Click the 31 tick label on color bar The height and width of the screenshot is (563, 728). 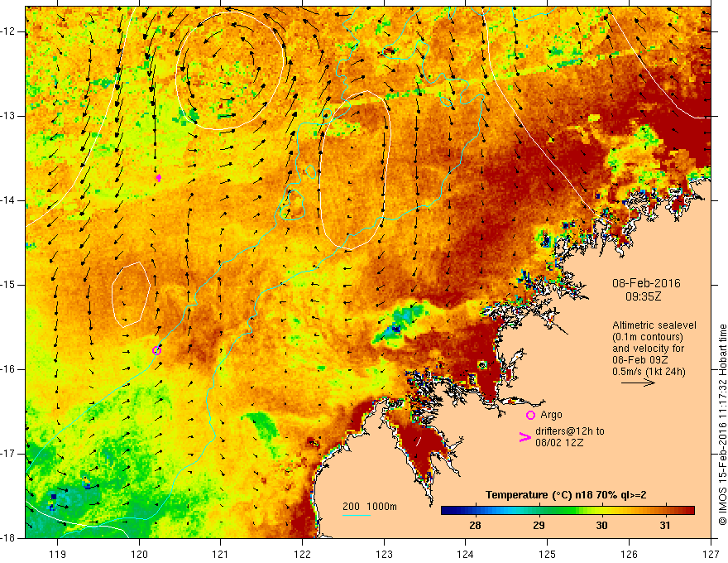(665, 526)
